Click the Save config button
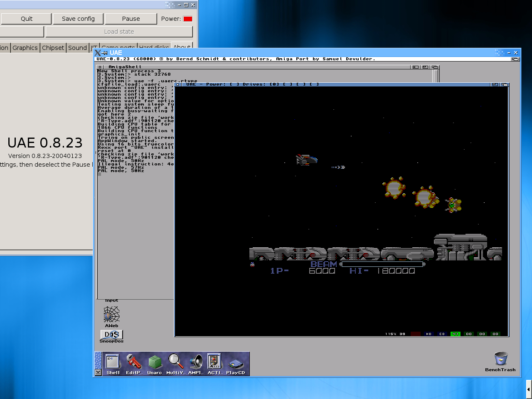This screenshot has height=399, width=532. coord(78,19)
